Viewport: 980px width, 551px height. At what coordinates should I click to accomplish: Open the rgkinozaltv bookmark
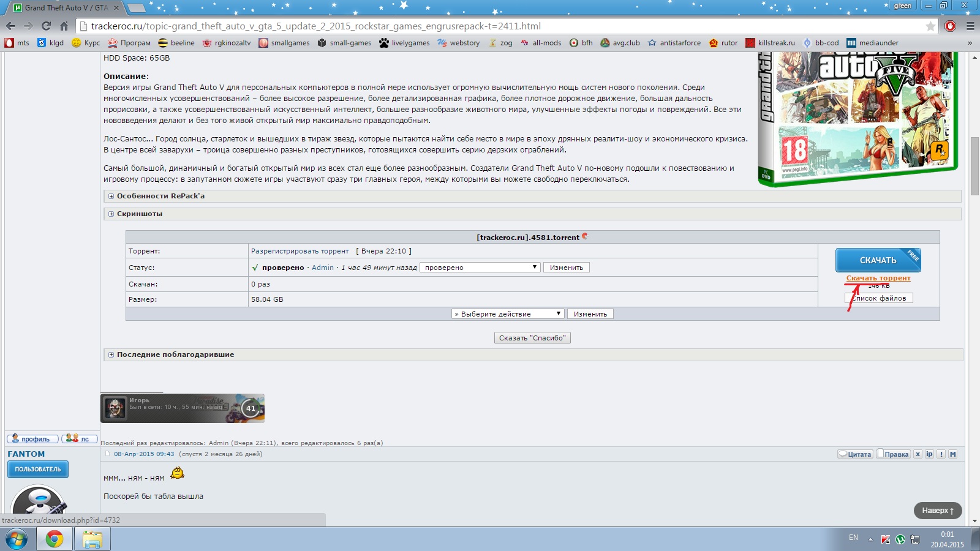(227, 43)
